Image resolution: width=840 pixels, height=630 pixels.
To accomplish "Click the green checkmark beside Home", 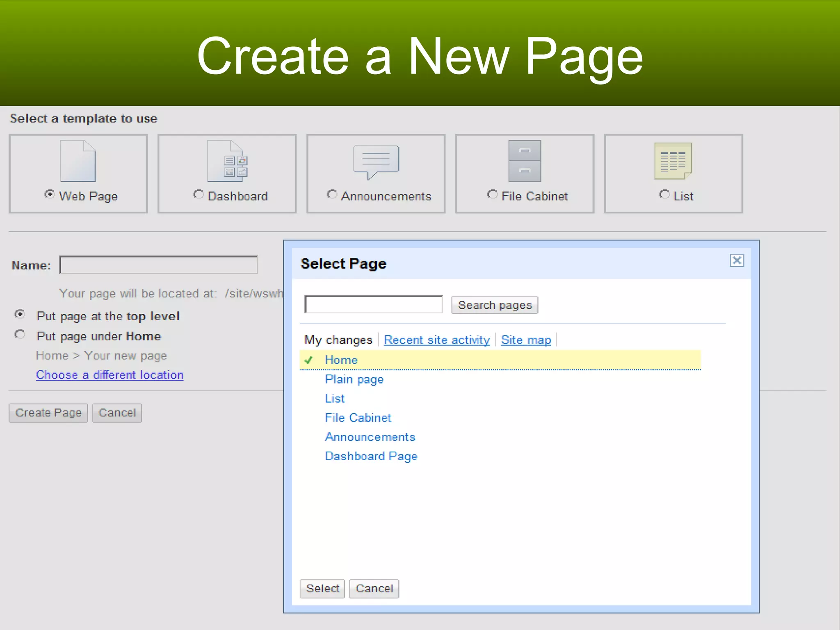I will tap(308, 360).
